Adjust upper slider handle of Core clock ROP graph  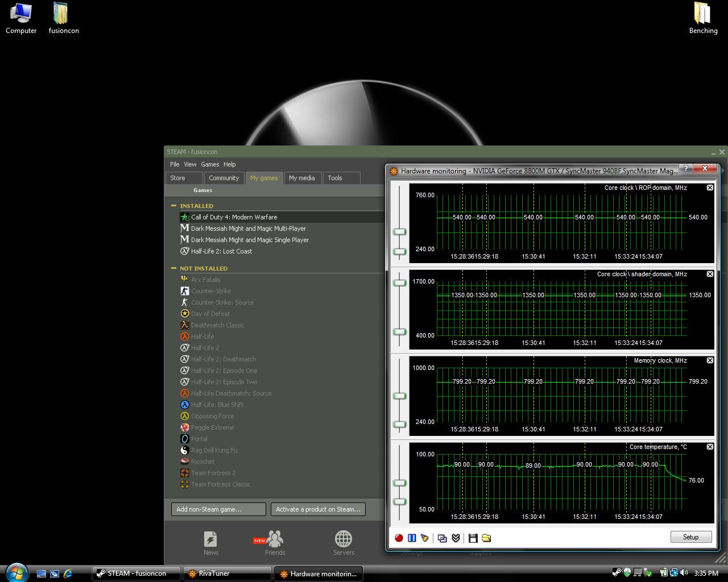(400, 232)
